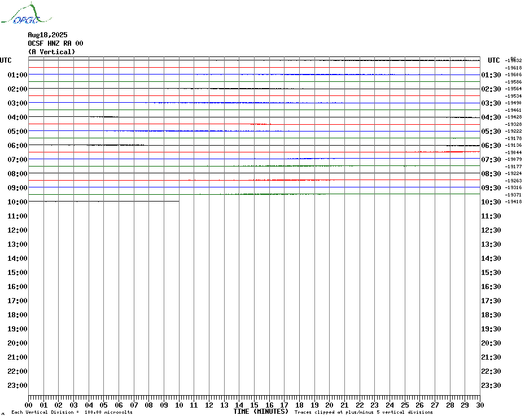Image resolution: width=525 pixels, height=420 pixels.
Task: Click the 02:00 hour label
Action: tap(17, 89)
